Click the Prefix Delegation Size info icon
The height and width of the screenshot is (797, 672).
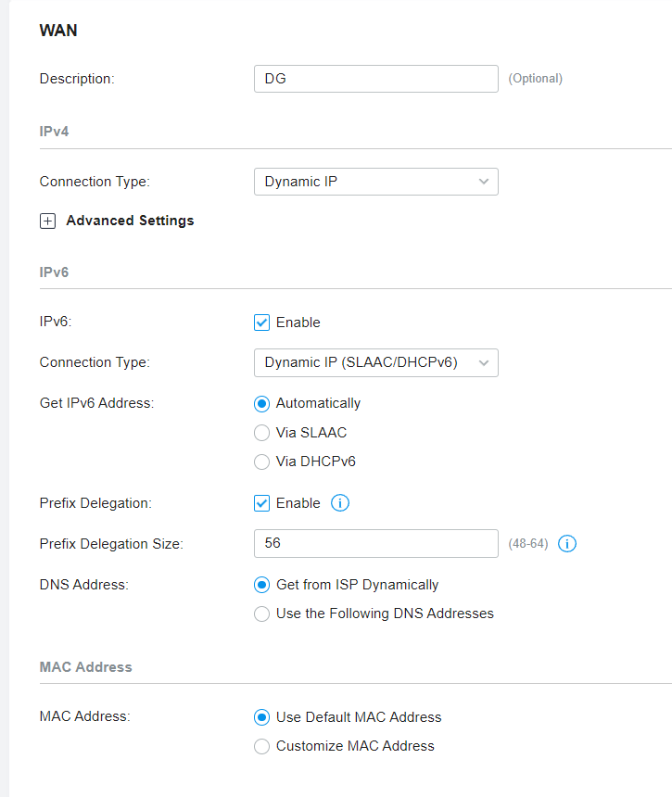(566, 544)
